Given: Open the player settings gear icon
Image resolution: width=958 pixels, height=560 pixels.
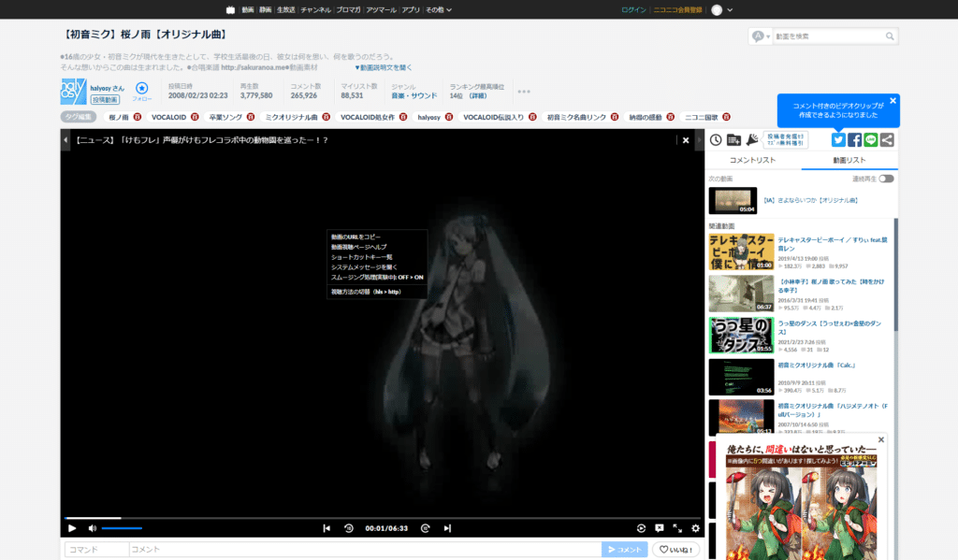Looking at the screenshot, I should pyautogui.click(x=696, y=528).
